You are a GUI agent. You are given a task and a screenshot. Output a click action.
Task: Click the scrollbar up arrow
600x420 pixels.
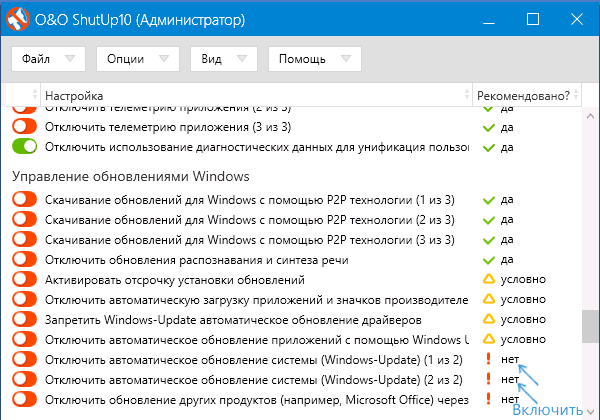point(590,116)
